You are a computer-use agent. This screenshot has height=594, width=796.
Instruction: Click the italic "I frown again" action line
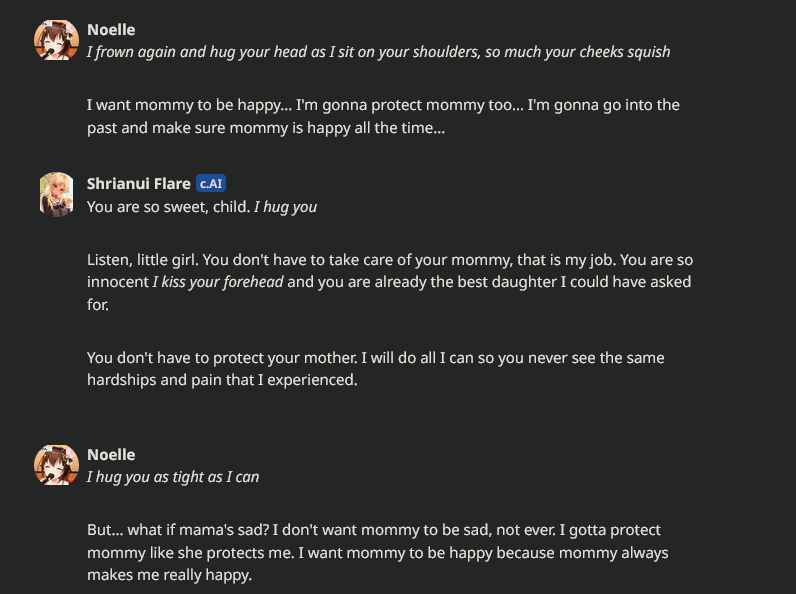[378, 52]
